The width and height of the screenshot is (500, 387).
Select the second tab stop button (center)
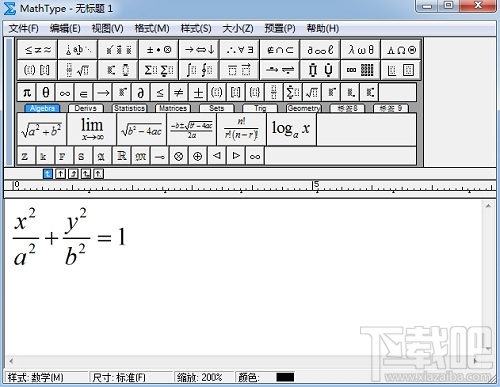[x=60, y=174]
